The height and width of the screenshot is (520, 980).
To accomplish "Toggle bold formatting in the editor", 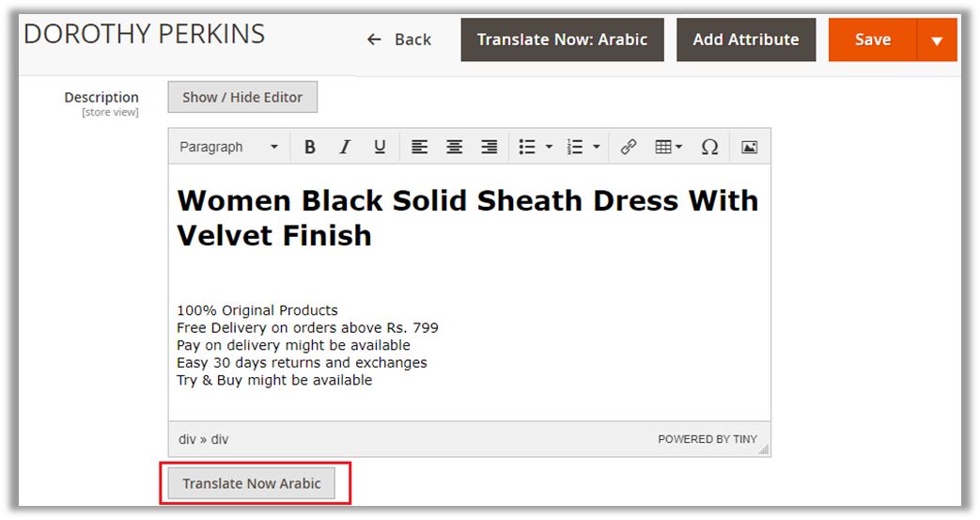I will [x=309, y=147].
